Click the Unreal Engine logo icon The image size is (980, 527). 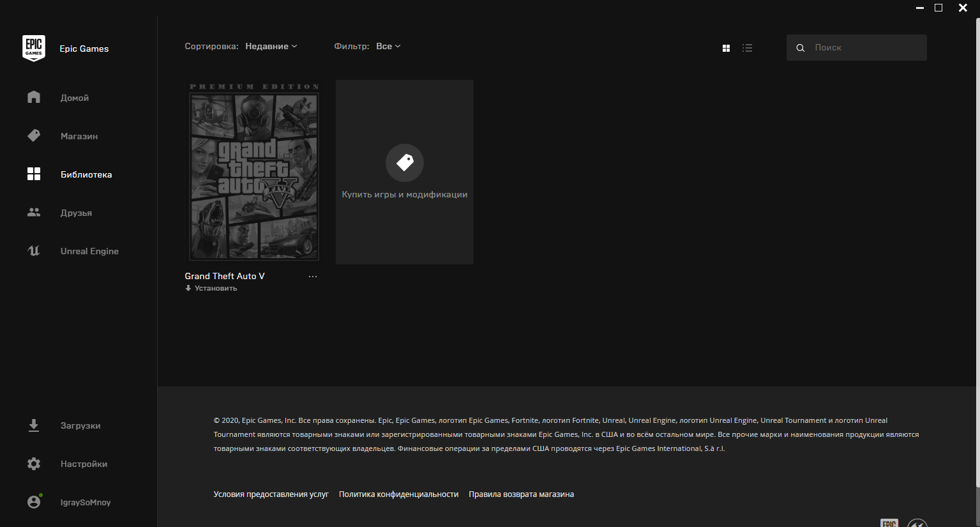tap(34, 250)
